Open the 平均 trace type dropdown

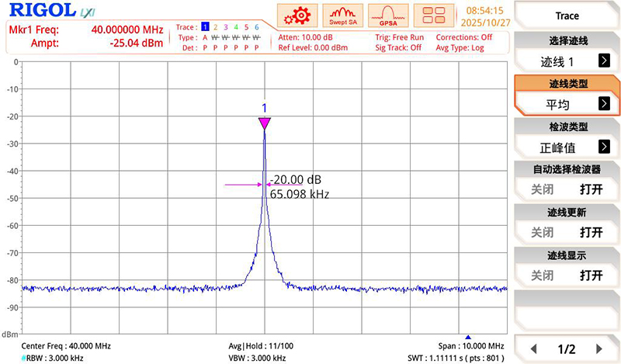(x=567, y=103)
